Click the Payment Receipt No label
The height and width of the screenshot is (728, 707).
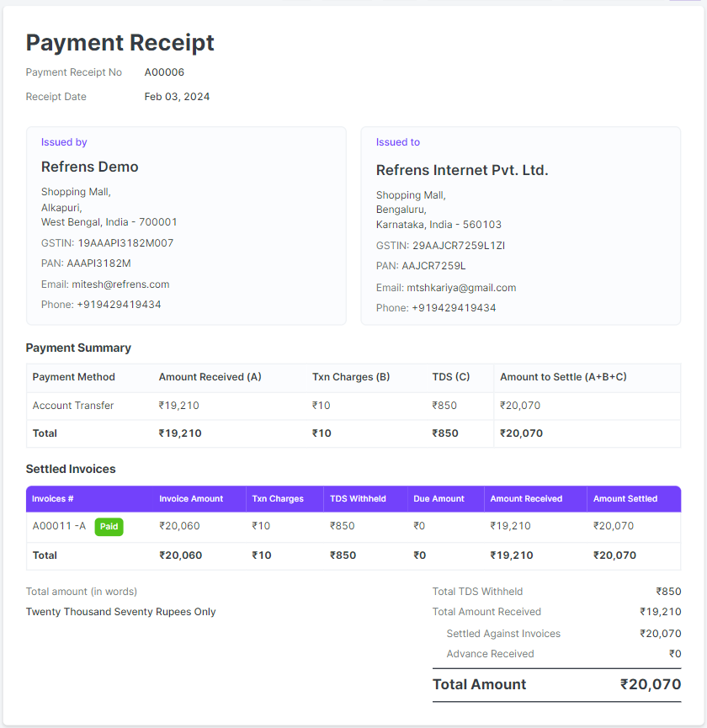click(74, 72)
